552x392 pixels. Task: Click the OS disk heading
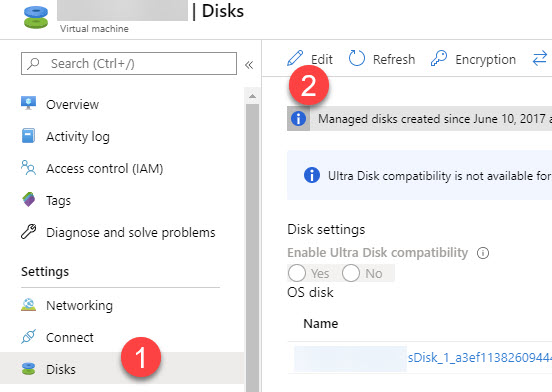[310, 292]
